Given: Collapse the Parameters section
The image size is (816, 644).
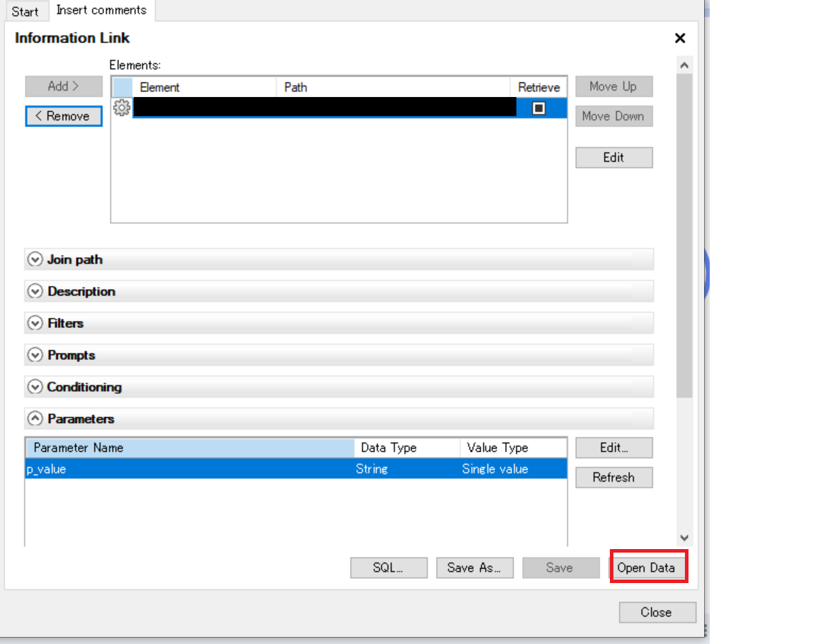Looking at the screenshot, I should click(x=35, y=419).
